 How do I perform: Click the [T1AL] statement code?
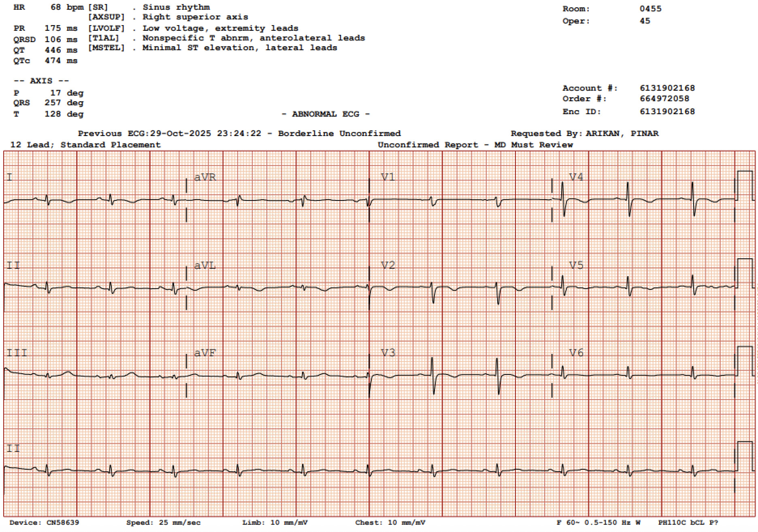[x=104, y=38]
